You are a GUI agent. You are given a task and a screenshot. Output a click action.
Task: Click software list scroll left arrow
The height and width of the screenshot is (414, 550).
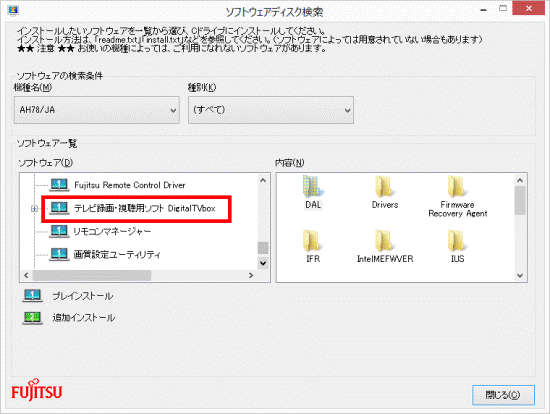pyautogui.click(x=26, y=275)
